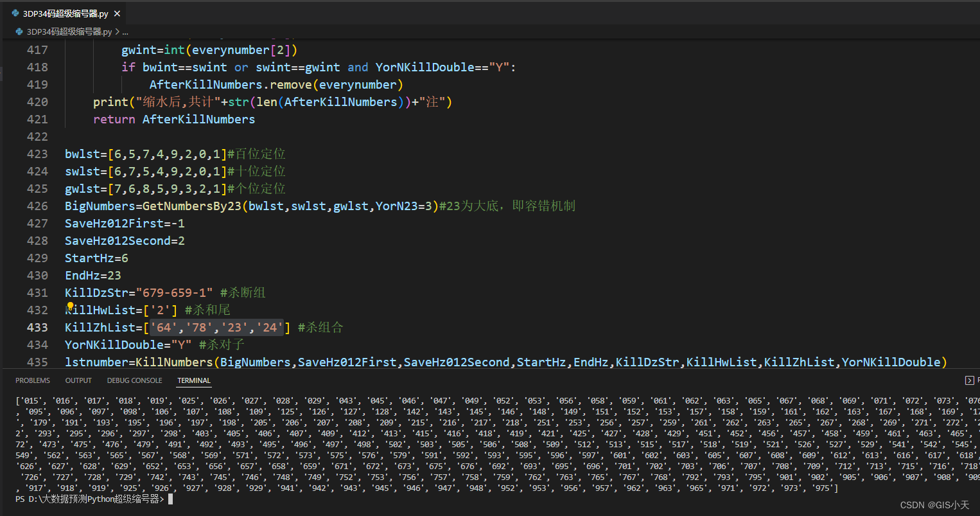
Task: Click the Python file icon in the tab
Action: (x=15, y=13)
